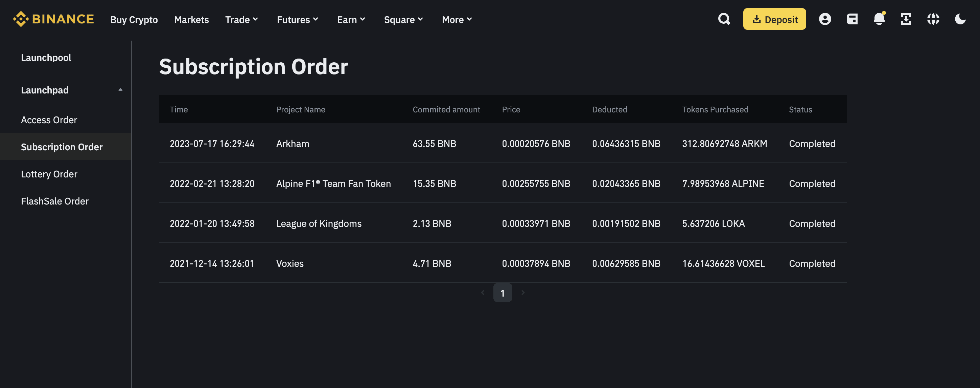Open the user profile icon
980x388 pixels.
[825, 19]
